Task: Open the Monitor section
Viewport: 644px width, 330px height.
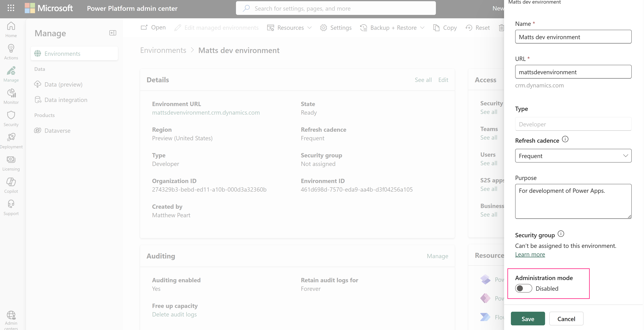Action: (11, 96)
